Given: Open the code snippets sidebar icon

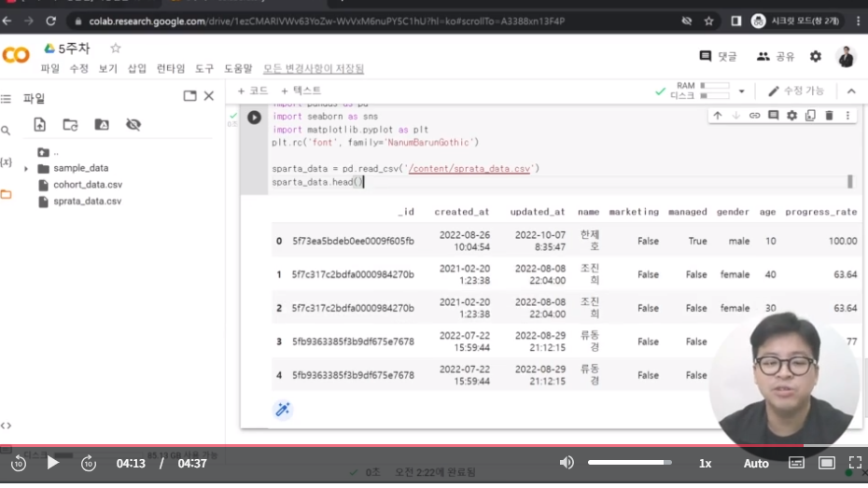Looking at the screenshot, I should [7, 425].
